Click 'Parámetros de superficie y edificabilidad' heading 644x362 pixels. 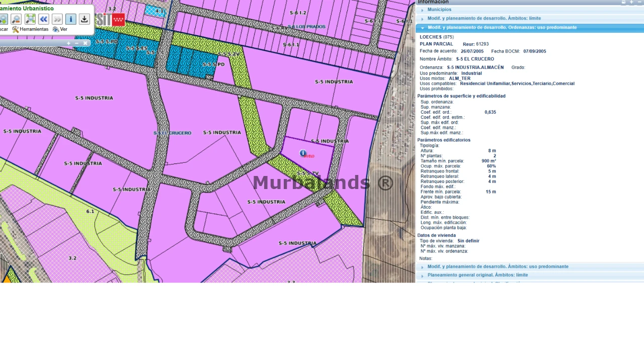coord(461,96)
